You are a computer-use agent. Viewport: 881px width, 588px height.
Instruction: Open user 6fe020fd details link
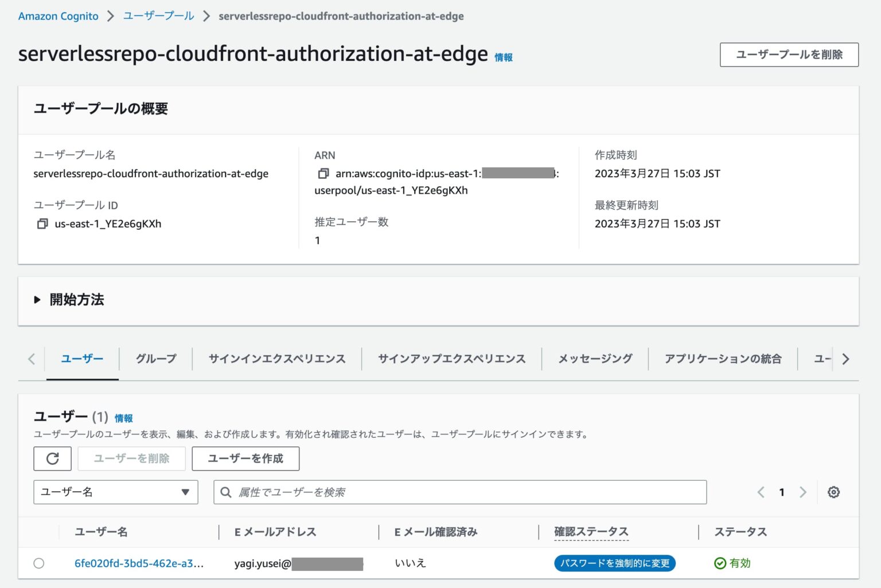(x=138, y=563)
